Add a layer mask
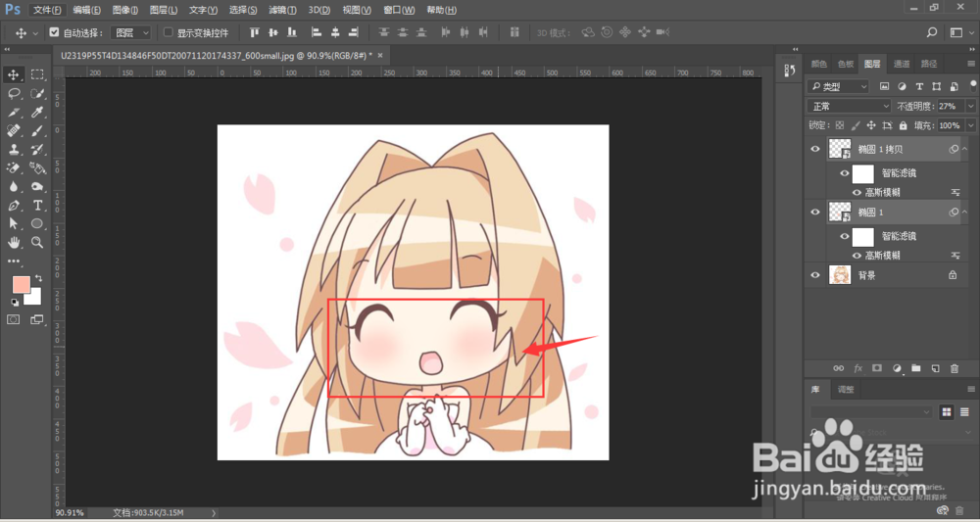980x522 pixels. [877, 369]
